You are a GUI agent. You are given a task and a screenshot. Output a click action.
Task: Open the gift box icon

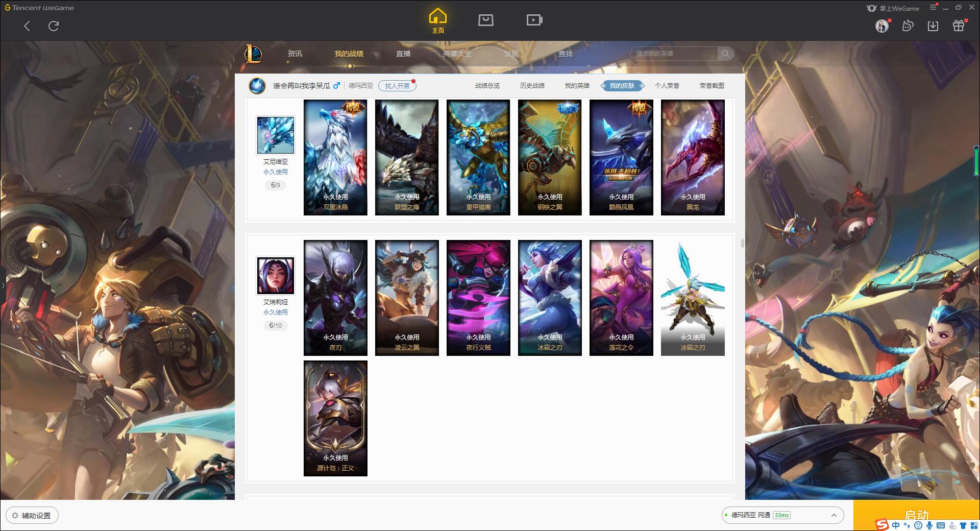959,26
